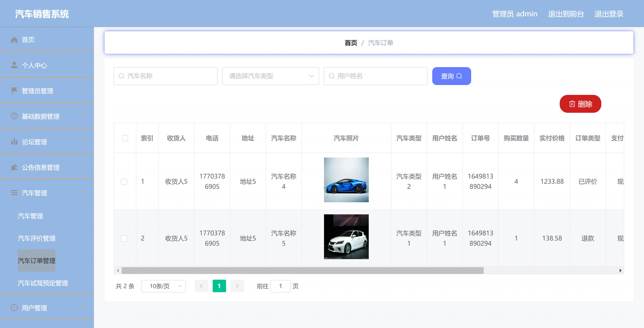Expand the 基础数据管理 menu chevron
The width and height of the screenshot is (644, 328).
(x=82, y=115)
